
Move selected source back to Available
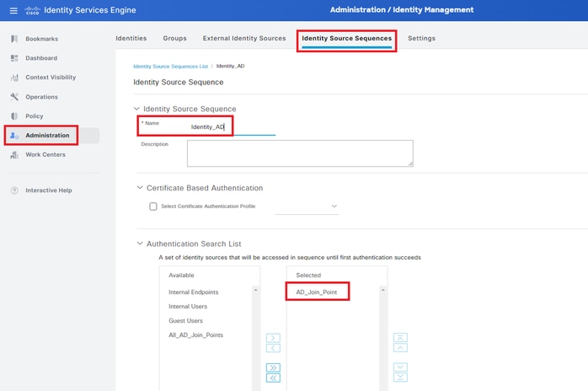[273, 348]
